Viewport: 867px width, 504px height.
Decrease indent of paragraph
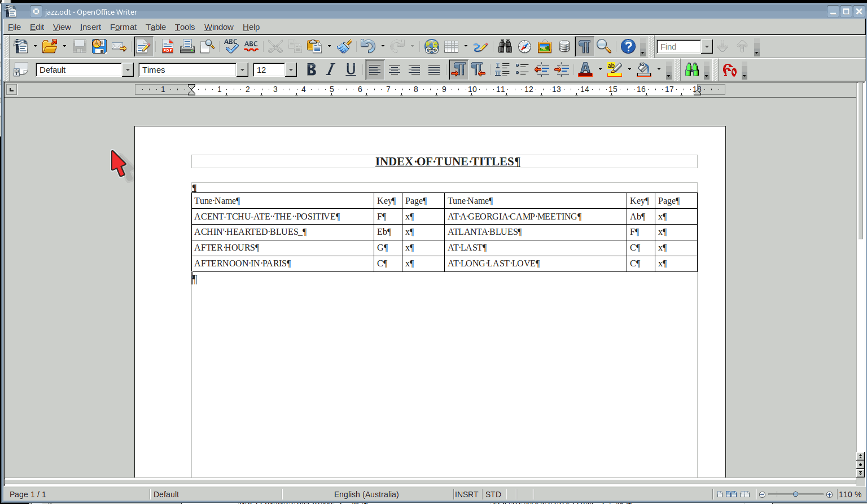pyautogui.click(x=542, y=69)
